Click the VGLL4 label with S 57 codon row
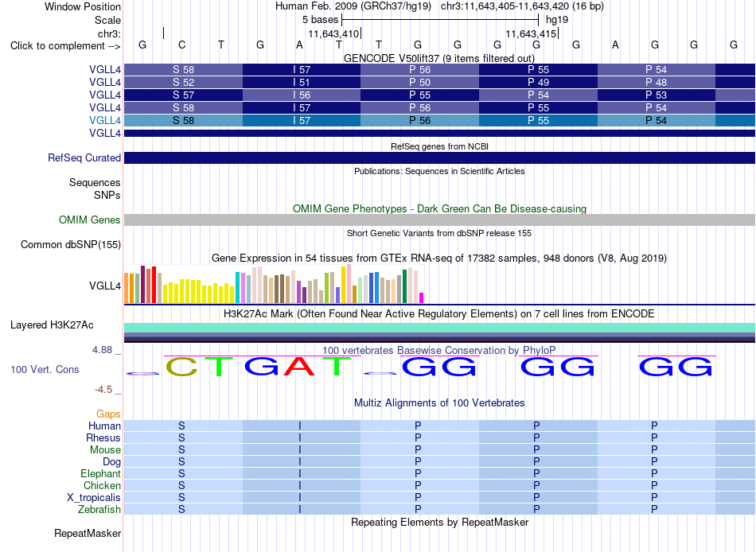The image size is (756, 552). (104, 95)
